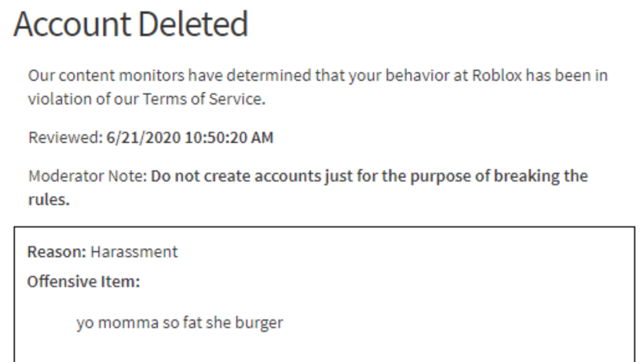
Task: Click the yo momma offensive item text
Action: point(179,322)
